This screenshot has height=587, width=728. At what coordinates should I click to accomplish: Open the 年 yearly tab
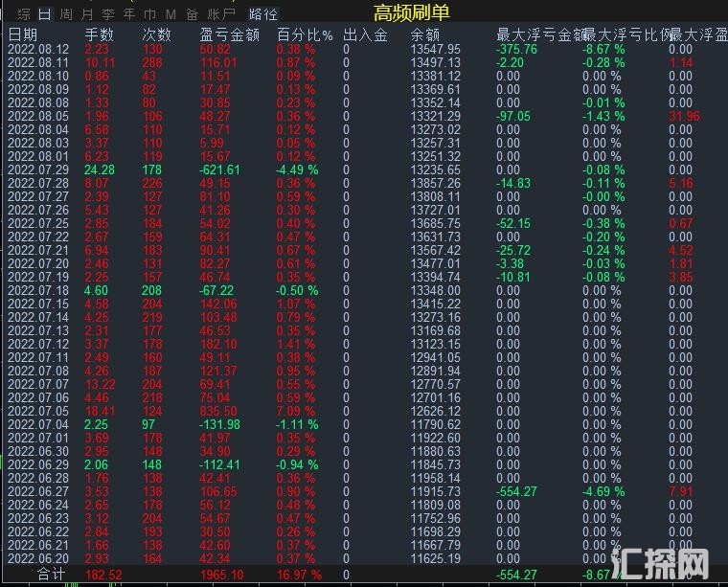tap(128, 14)
